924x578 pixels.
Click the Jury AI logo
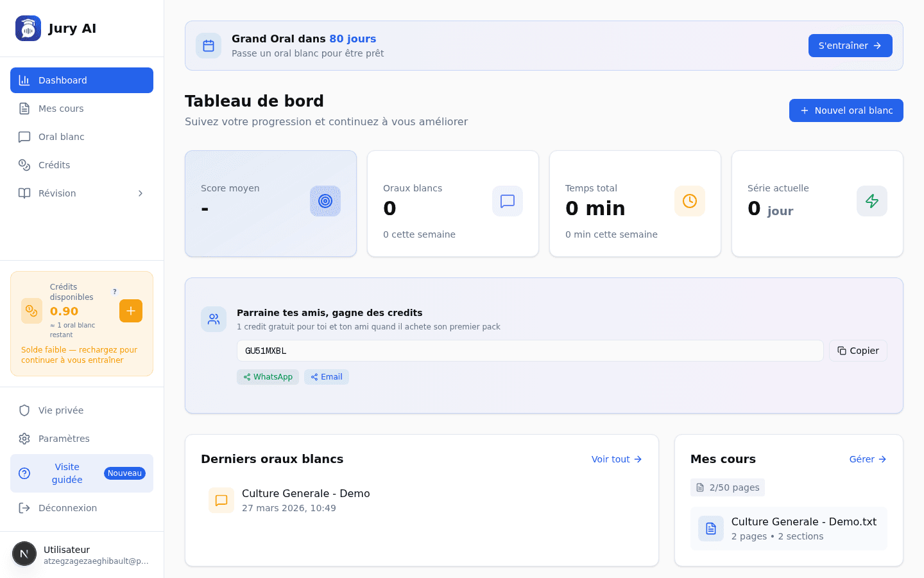coord(28,28)
